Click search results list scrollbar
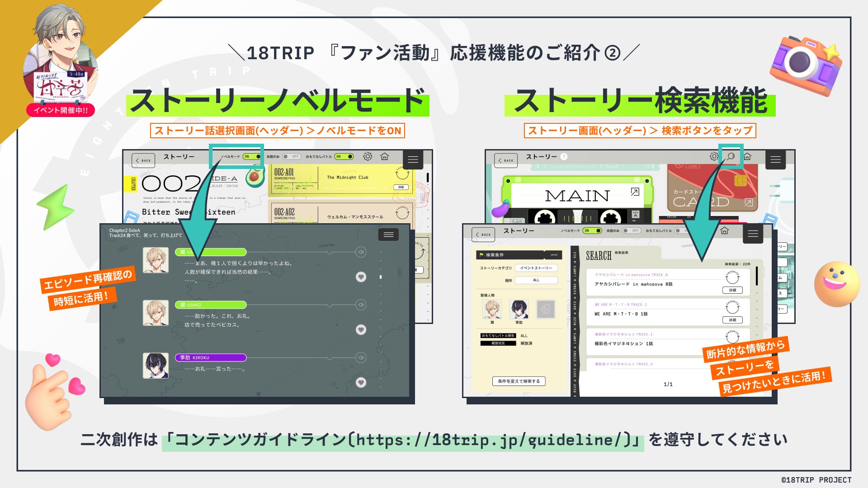The width and height of the screenshot is (868, 488). (x=757, y=276)
